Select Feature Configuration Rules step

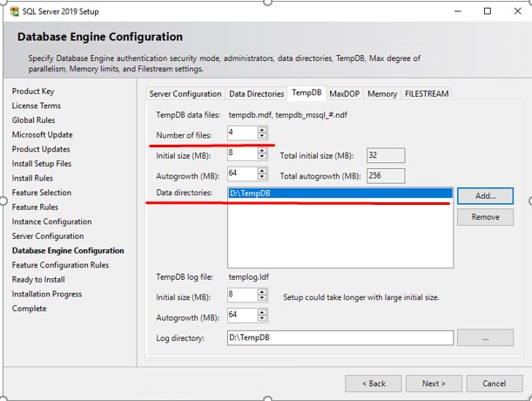coord(60,265)
